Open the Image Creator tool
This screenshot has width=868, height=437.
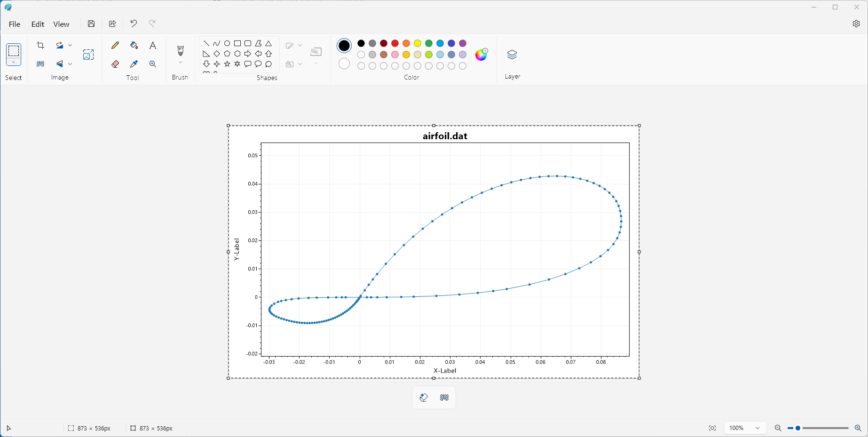tap(88, 55)
